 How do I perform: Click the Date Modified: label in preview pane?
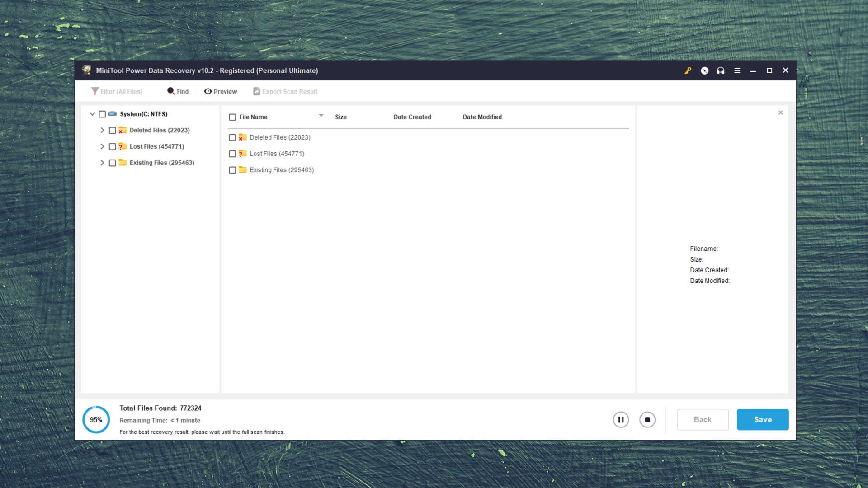710,281
